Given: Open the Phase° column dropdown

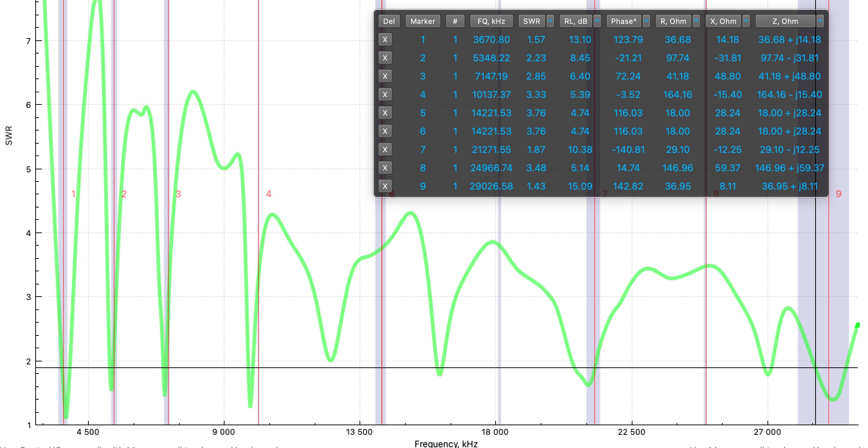Looking at the screenshot, I should 647,21.
